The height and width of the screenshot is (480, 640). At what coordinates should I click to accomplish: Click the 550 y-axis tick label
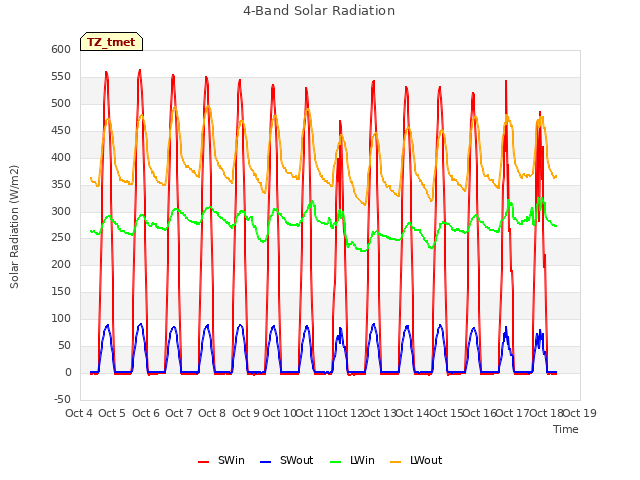click(61, 76)
